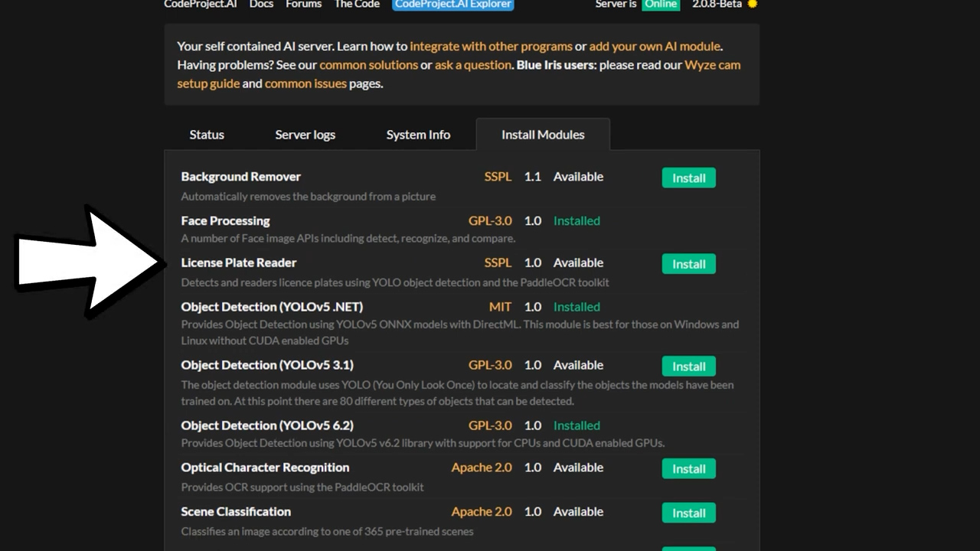This screenshot has height=551, width=980.
Task: Open the SSPL license link for Background Remover
Action: (x=498, y=177)
